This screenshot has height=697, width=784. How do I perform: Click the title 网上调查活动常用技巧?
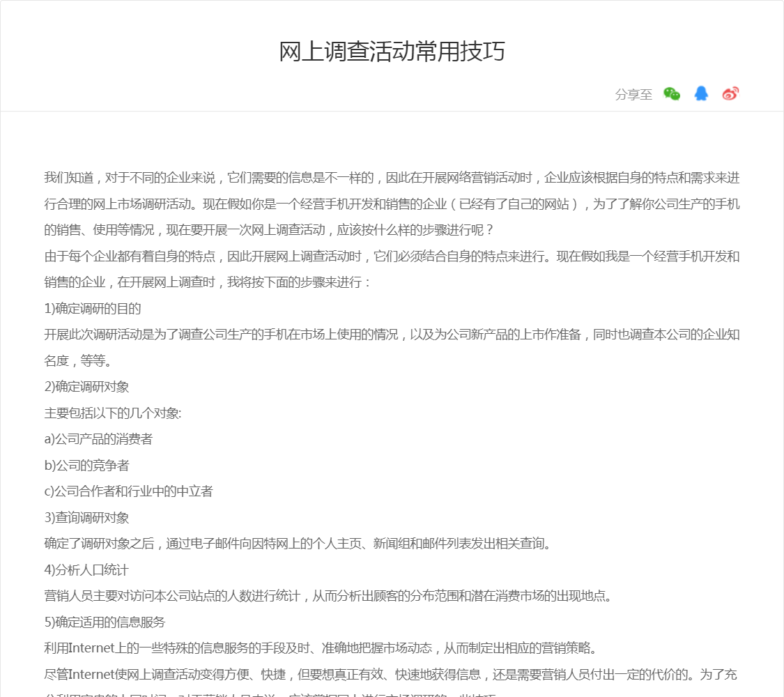(x=392, y=52)
